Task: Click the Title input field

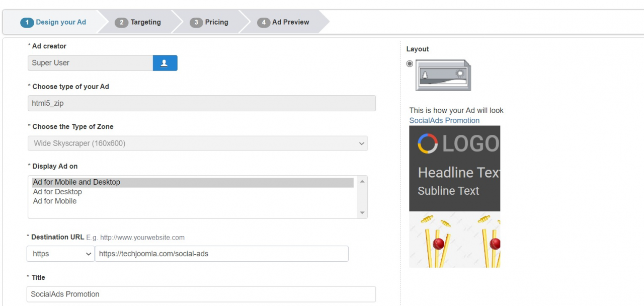Action: [x=201, y=294]
